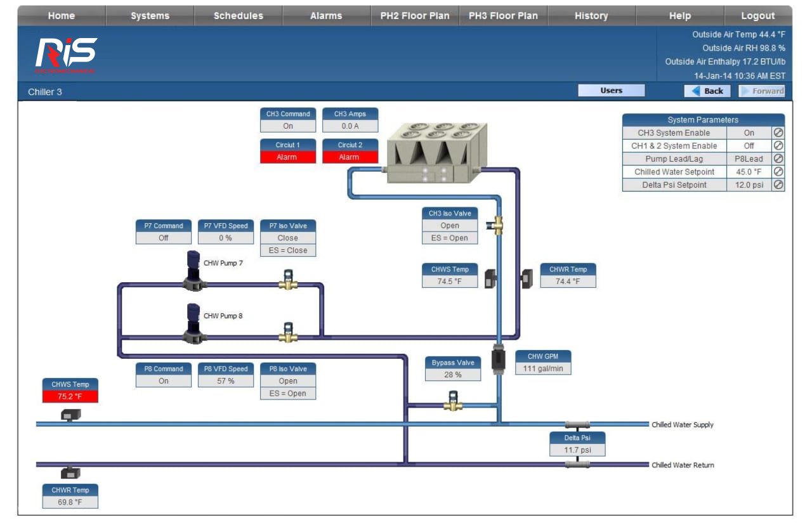Click the P7 isolation valve icon

tap(288, 280)
